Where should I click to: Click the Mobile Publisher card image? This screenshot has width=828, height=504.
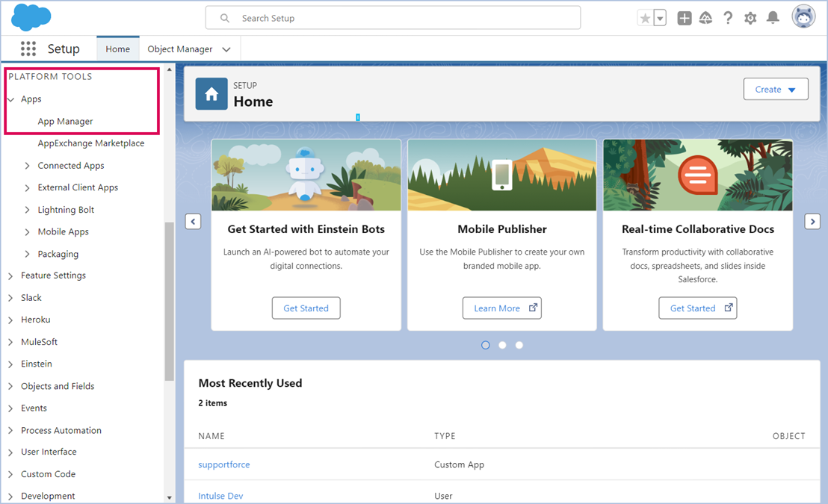pyautogui.click(x=502, y=175)
